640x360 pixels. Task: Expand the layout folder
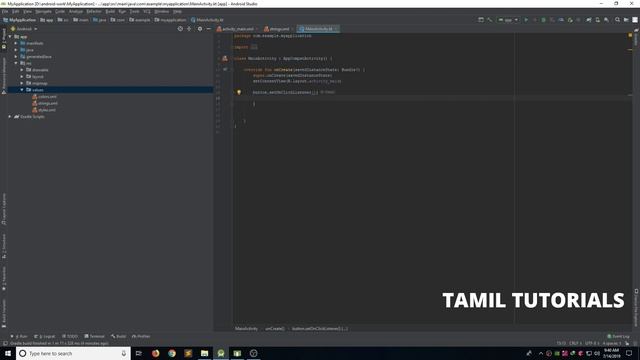coord(22,76)
